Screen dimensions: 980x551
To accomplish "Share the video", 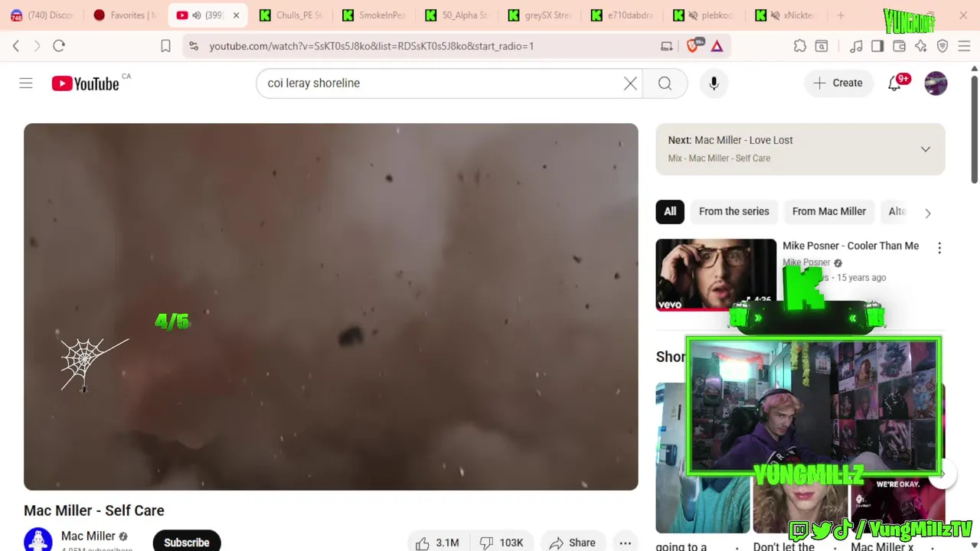I will point(572,543).
